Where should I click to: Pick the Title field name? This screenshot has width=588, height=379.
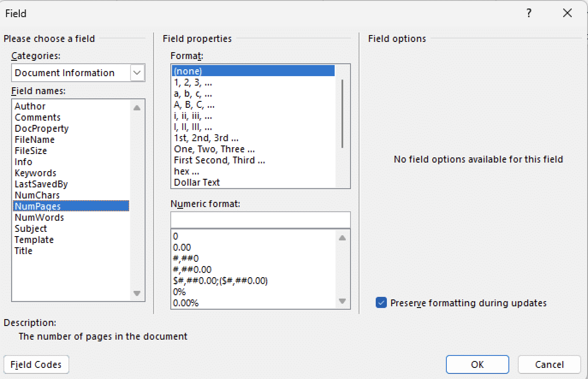[x=24, y=251]
